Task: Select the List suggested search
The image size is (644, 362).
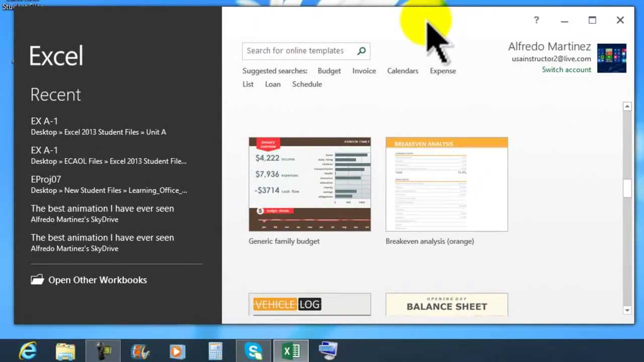Action: pyautogui.click(x=248, y=84)
